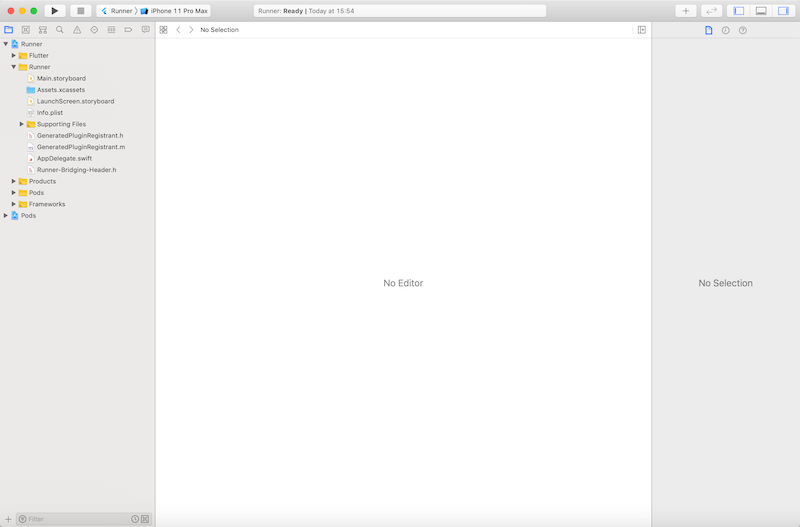The width and height of the screenshot is (800, 527).
Task: Choose the iPhone 11 Pro Max destination
Action: [x=174, y=11]
